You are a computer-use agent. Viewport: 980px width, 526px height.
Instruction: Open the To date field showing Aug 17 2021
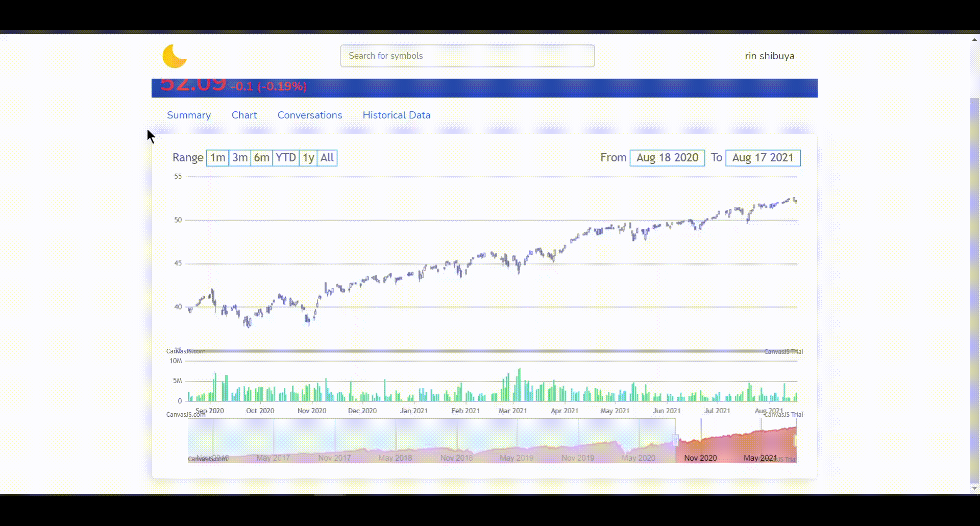coord(763,158)
